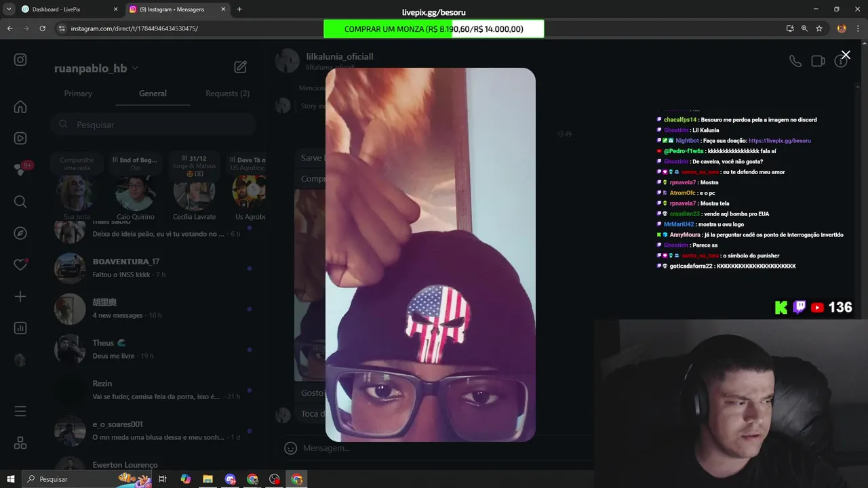
Task: Open Instagram home from the logo icon
Action: [20, 60]
